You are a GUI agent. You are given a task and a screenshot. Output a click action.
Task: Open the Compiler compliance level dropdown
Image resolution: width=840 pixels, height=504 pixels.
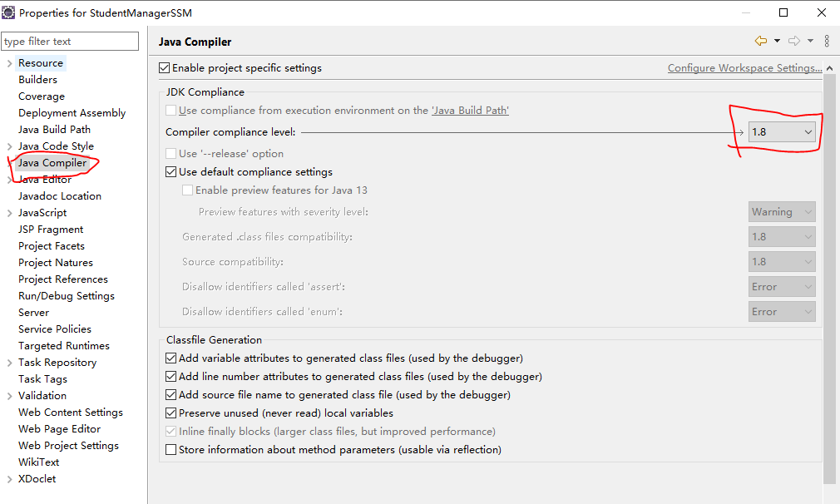[x=782, y=131]
